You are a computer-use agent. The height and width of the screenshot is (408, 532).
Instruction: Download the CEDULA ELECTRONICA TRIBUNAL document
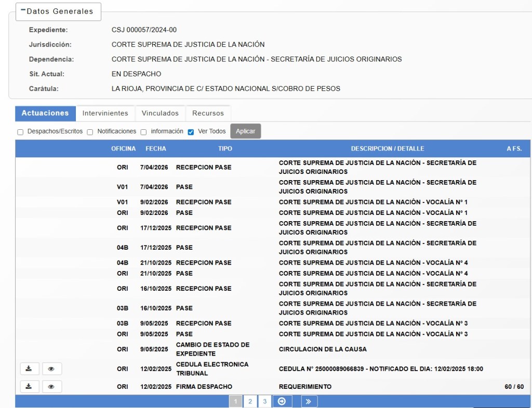[x=29, y=369]
